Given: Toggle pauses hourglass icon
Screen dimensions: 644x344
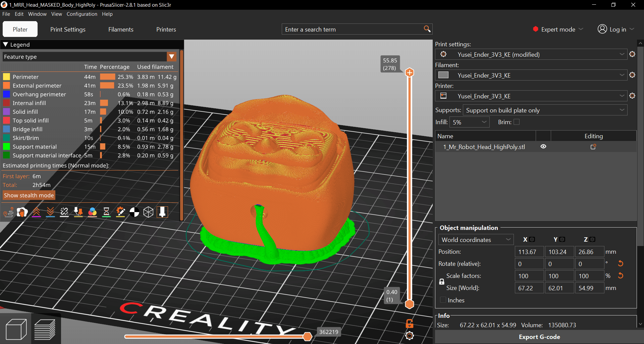Looking at the screenshot, I should 106,212.
